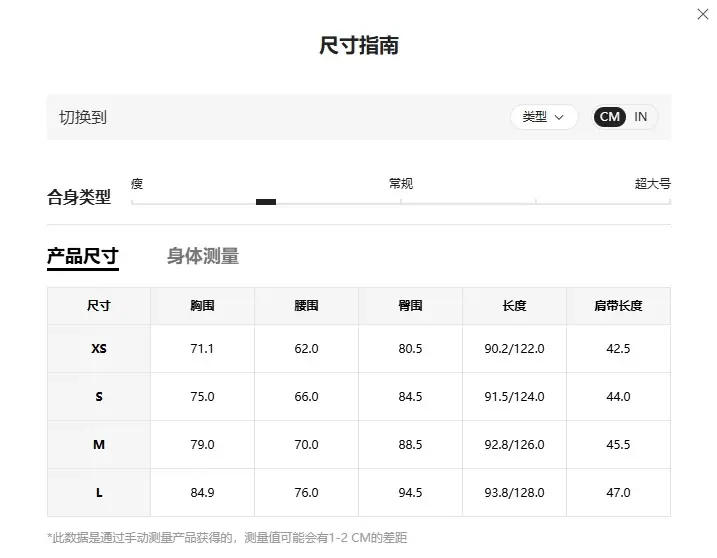
Task: Click the 瘦 fit label
Action: point(137,184)
